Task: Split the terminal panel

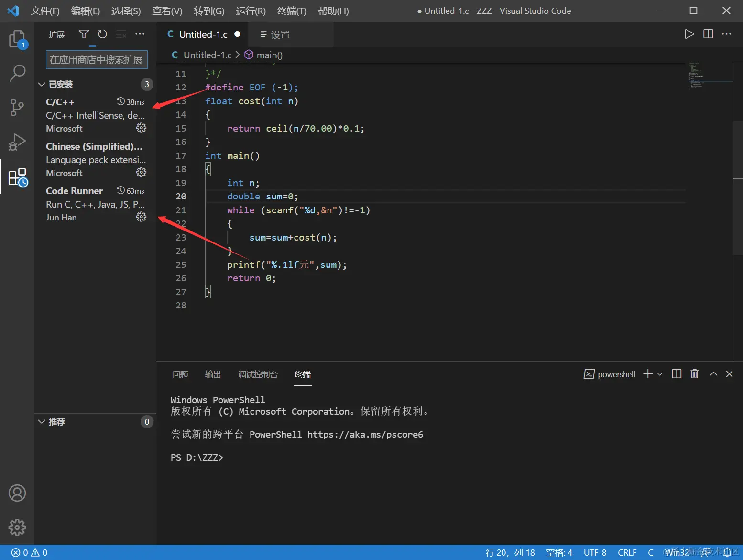Action: click(x=677, y=374)
